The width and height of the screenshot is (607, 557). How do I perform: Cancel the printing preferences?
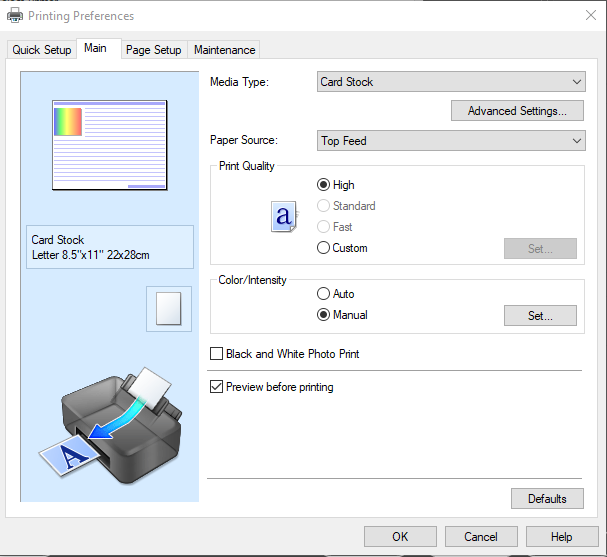(481, 536)
